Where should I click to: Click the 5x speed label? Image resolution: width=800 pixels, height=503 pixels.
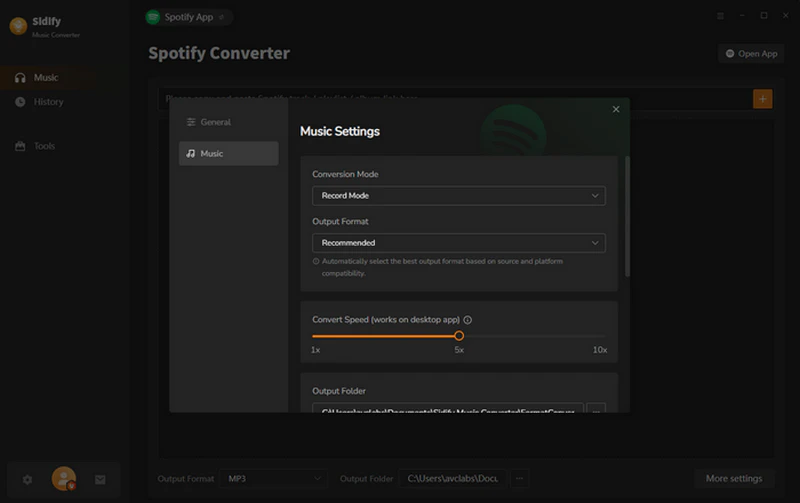click(x=459, y=350)
